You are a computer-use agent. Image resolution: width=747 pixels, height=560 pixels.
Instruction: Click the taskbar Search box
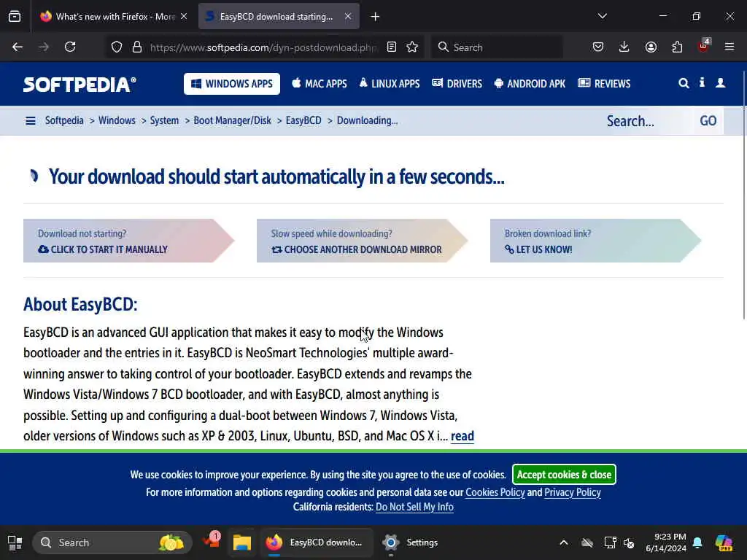112,542
